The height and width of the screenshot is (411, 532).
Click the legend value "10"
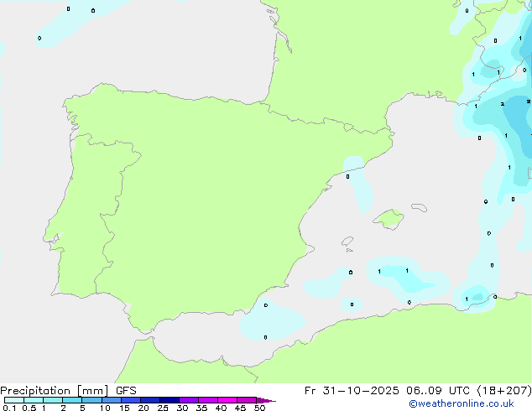pyautogui.click(x=105, y=408)
